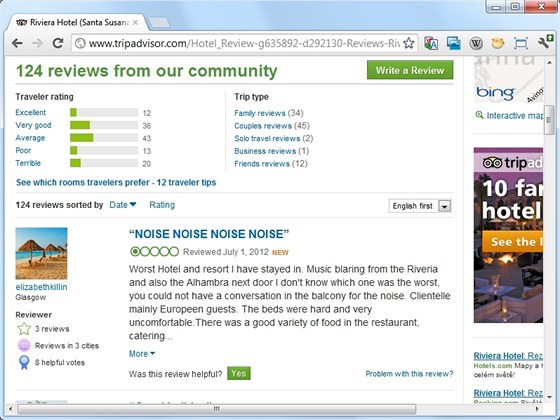Sort reviews by Rating
Image resolution: width=560 pixels, height=420 pixels.
coord(162,205)
